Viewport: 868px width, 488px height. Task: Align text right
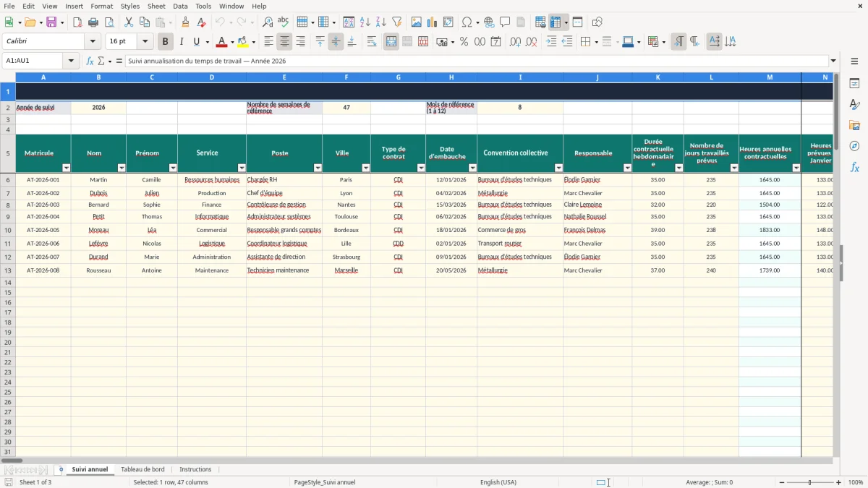[x=301, y=42]
